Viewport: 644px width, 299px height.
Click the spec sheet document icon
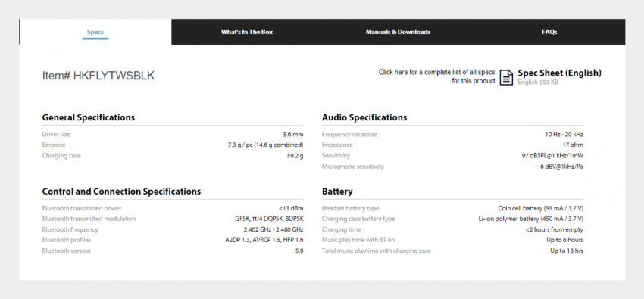(506, 77)
